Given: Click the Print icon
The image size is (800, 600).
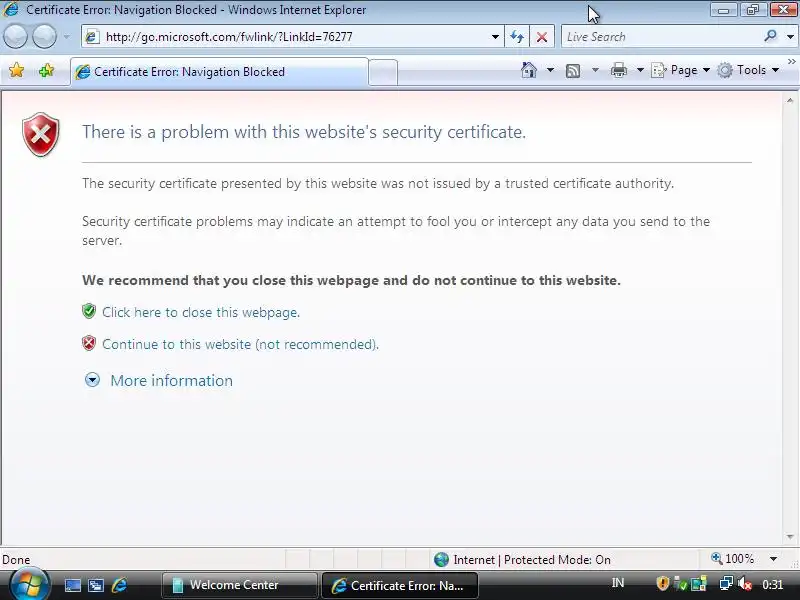Looking at the screenshot, I should pos(618,70).
